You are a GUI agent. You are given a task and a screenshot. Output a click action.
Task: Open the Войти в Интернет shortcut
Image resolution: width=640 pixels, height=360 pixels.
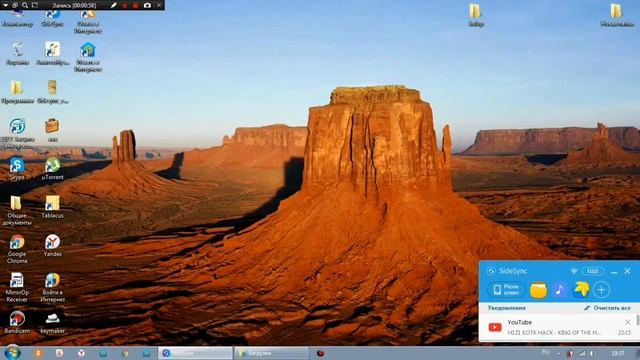point(53,287)
